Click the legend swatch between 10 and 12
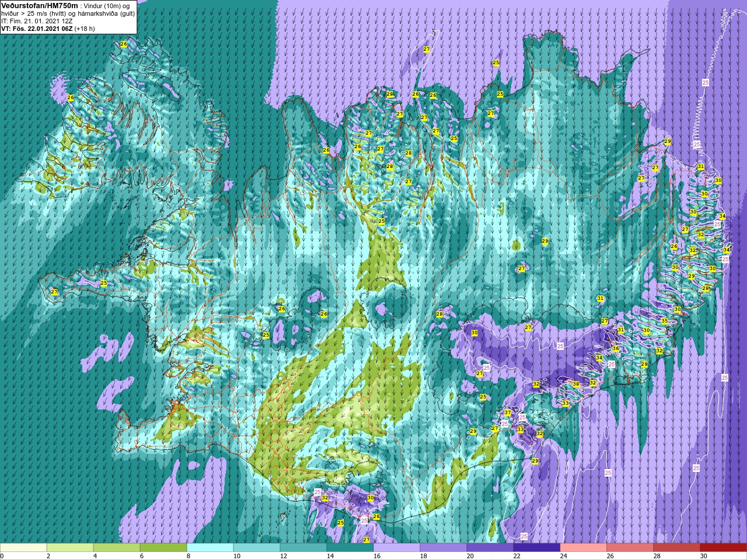Image resolution: width=747 pixels, height=560 pixels. [257, 548]
